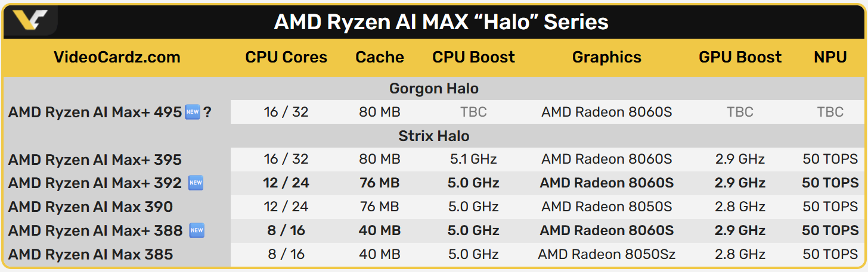Screen dimensions: 868x272
Task: Select AMD Ryzen AI Max+ 395 row label
Action: (x=95, y=160)
